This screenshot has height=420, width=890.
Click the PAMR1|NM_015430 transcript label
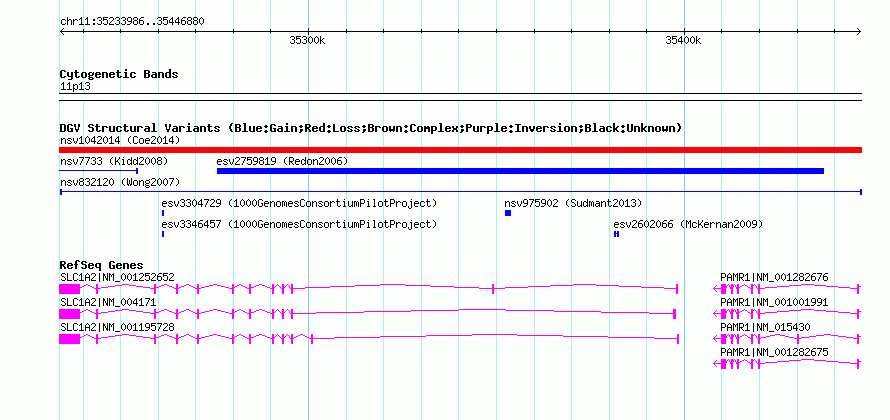(765, 327)
